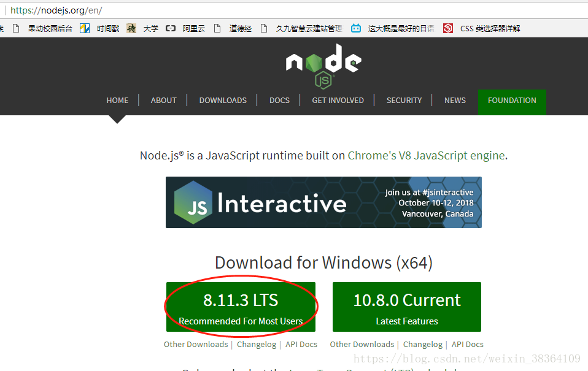
Task: Open API Docs under 8.11.3 LTS
Action: [301, 345]
